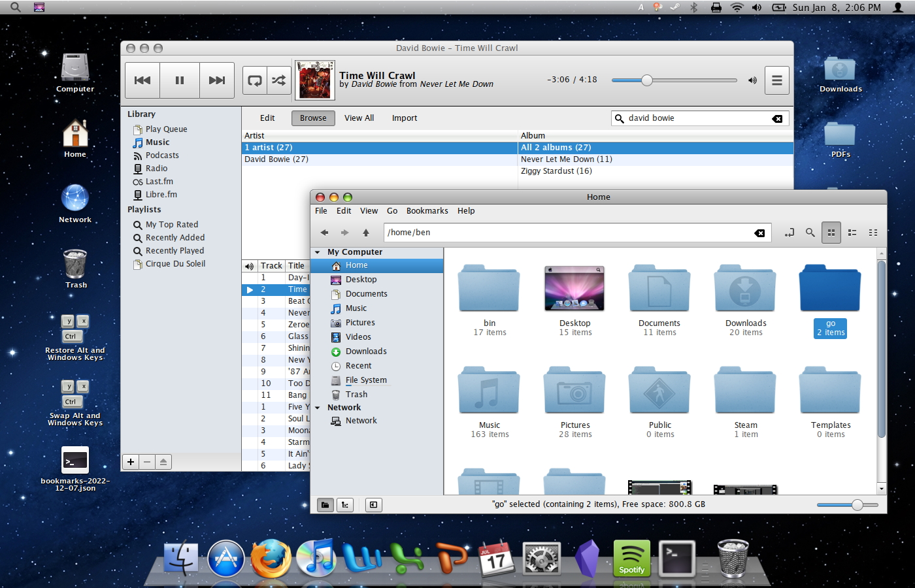Search files with magnifier icon

[810, 233]
